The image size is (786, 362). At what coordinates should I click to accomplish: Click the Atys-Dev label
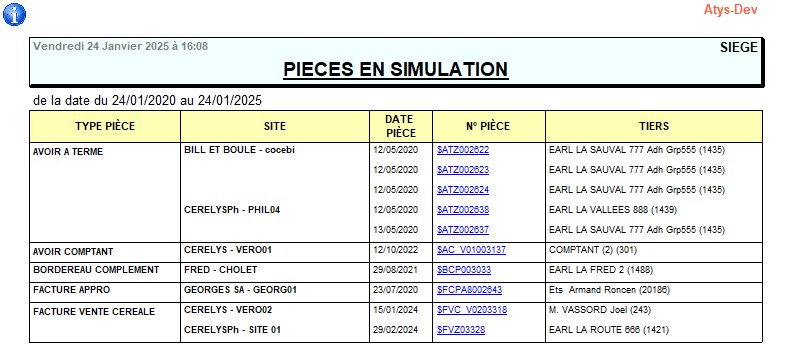[730, 10]
